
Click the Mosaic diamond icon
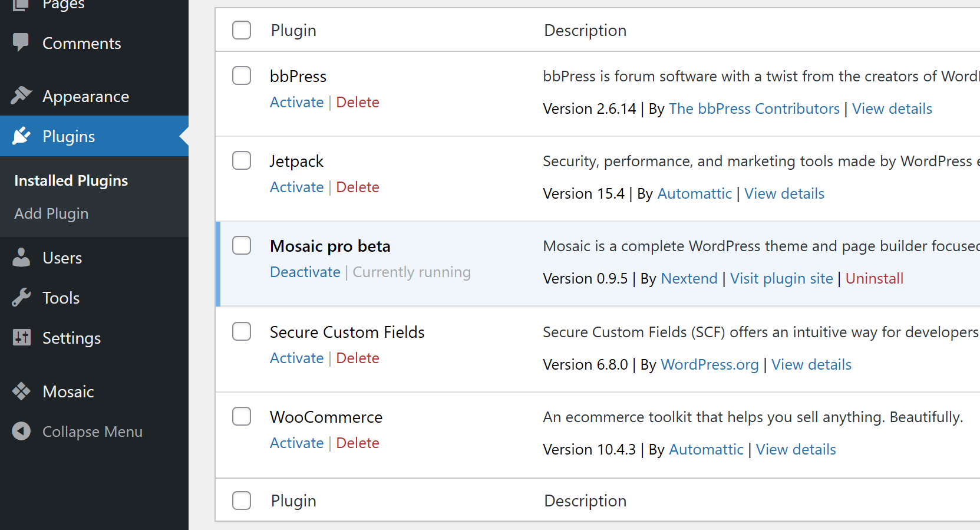pos(21,391)
